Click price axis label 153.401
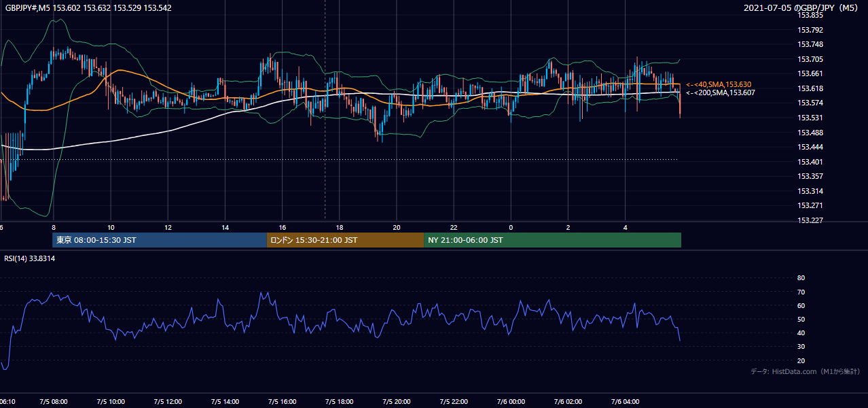 [810, 162]
